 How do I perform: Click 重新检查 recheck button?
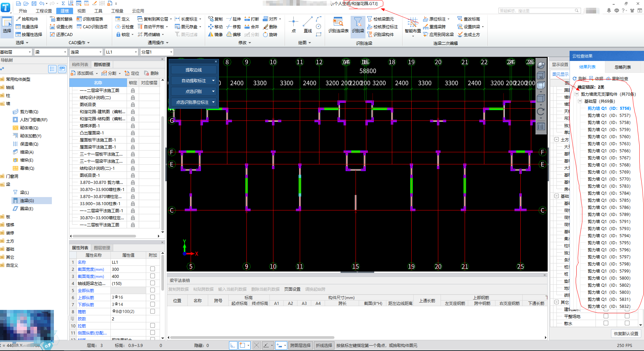617,78
